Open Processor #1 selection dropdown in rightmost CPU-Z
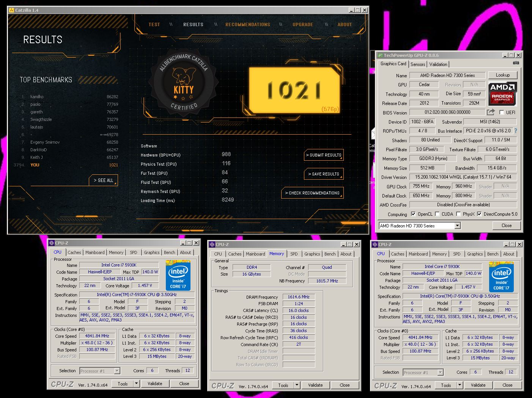This screenshot has height=398, width=532. tap(440, 372)
